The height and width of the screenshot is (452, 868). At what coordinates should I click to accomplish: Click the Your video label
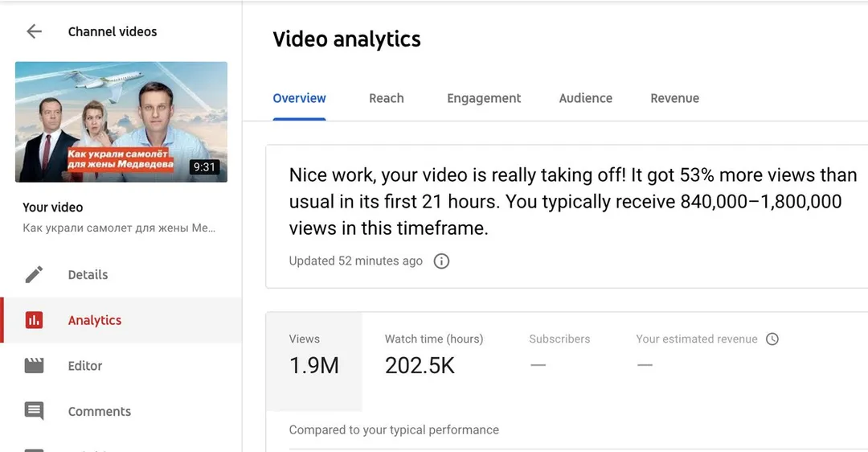pos(52,208)
